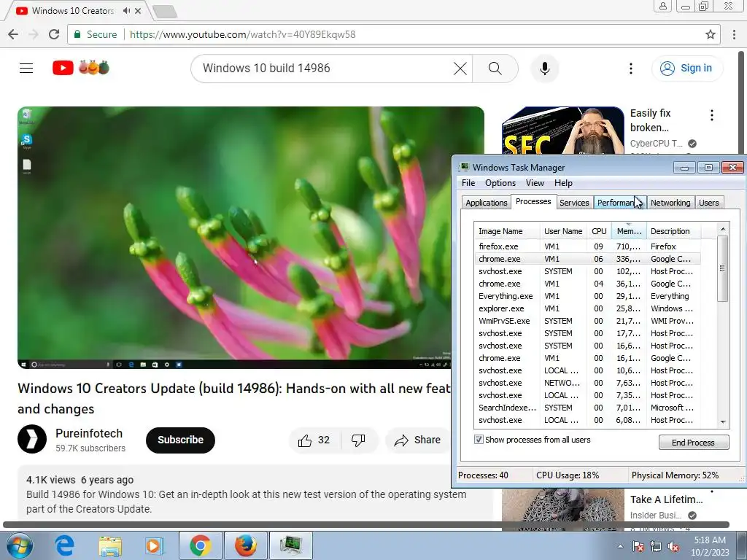
Task: Open the YouTube hamburger guide menu
Action: pos(26,69)
